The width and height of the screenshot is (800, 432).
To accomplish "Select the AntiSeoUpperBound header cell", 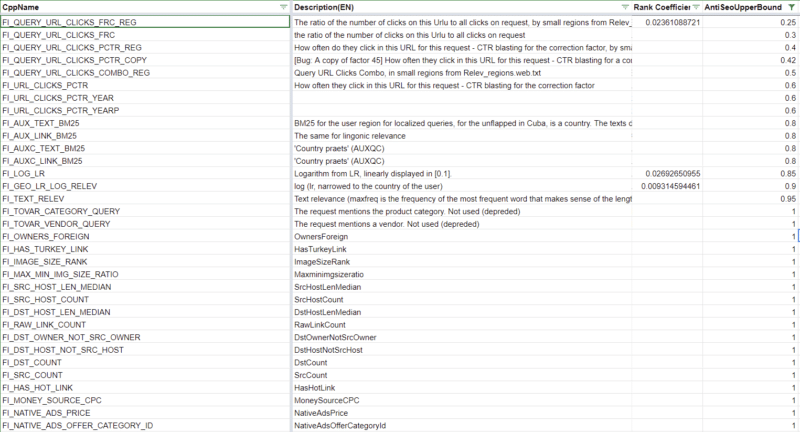I will tap(750, 7).
